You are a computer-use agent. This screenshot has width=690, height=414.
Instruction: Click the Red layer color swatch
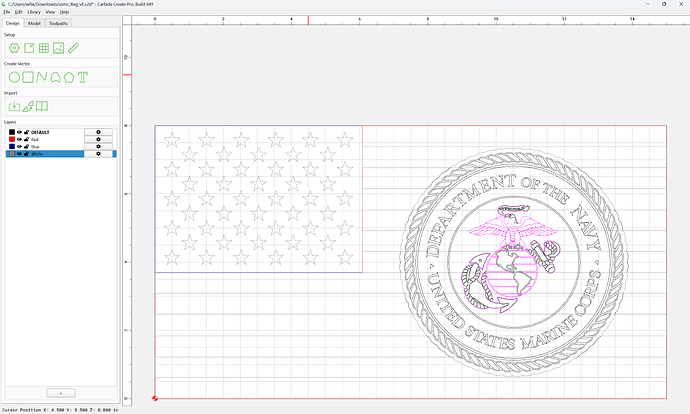12,139
